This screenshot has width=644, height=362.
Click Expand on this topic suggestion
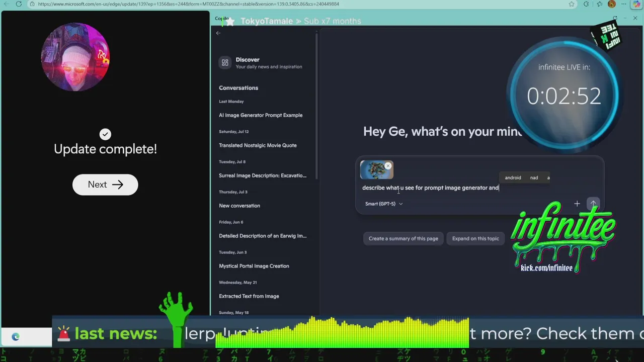(x=475, y=239)
